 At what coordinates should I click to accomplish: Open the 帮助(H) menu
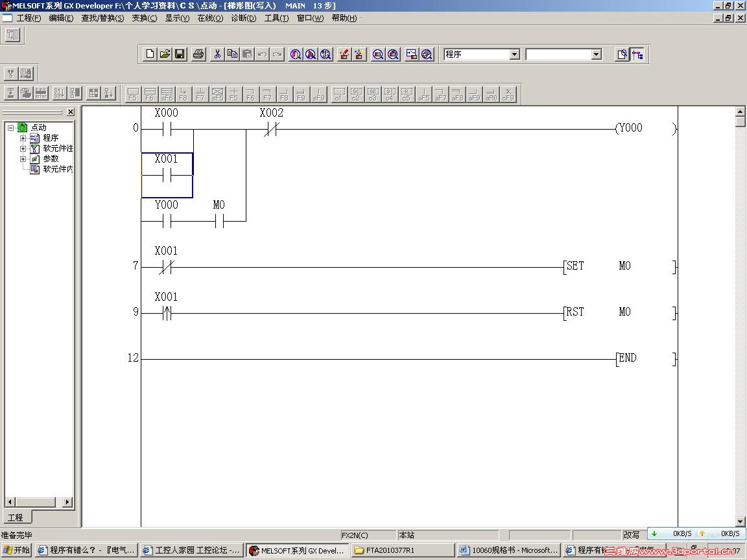click(x=344, y=18)
